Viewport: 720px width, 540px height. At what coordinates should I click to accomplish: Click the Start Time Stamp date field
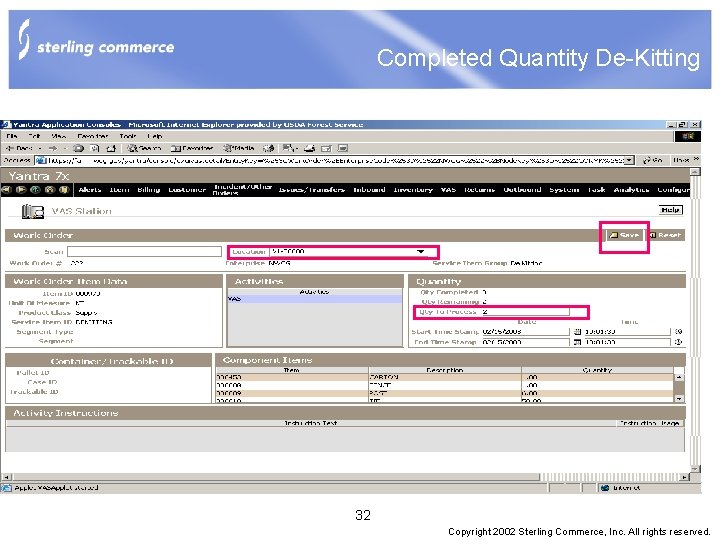526,331
